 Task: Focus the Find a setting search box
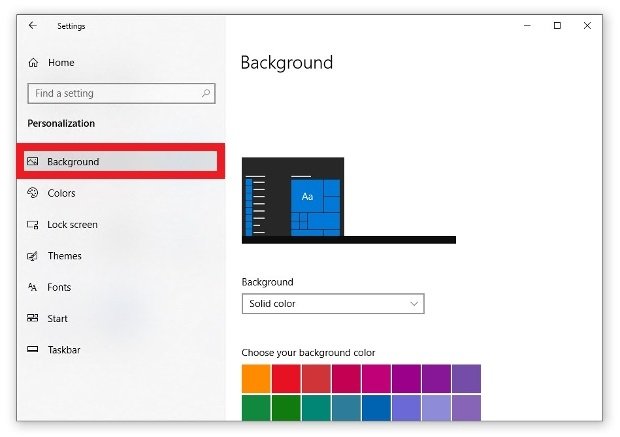tap(121, 93)
